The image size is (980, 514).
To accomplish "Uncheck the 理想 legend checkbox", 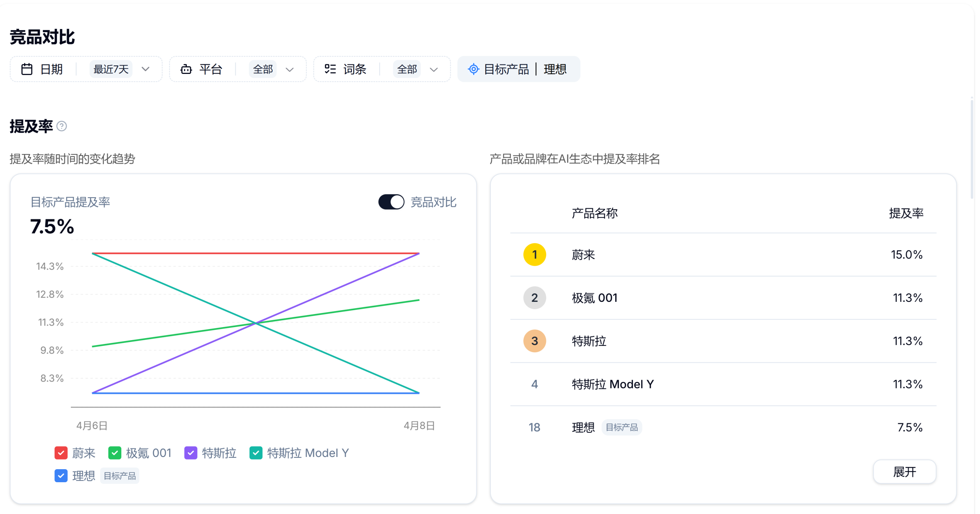I will pos(61,476).
